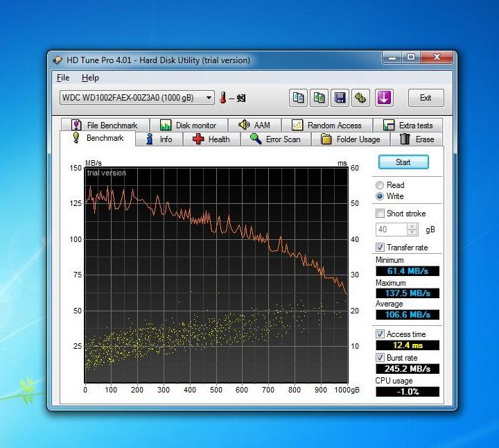Switch to the Extra tests tab
The width and height of the screenshot is (499, 448).
[x=408, y=125]
